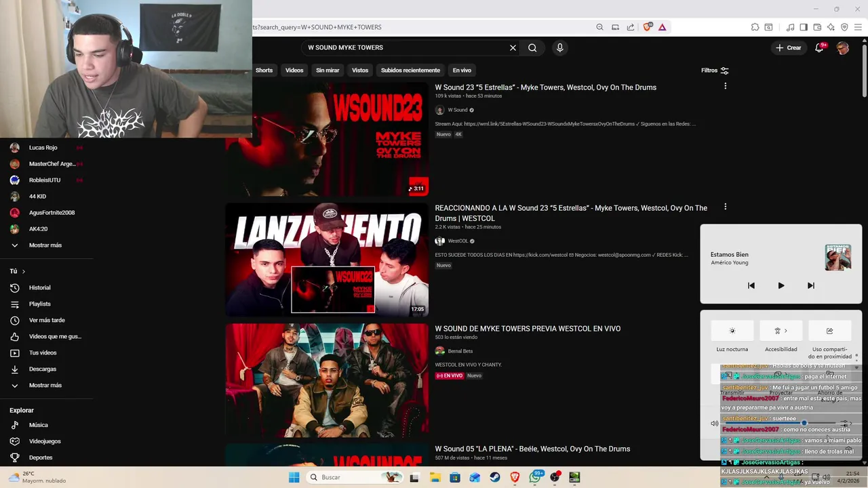Screen dimensions: 868x488
Task: Open the LANZAMIENTO reaction video thumbnail
Action: pos(327,260)
